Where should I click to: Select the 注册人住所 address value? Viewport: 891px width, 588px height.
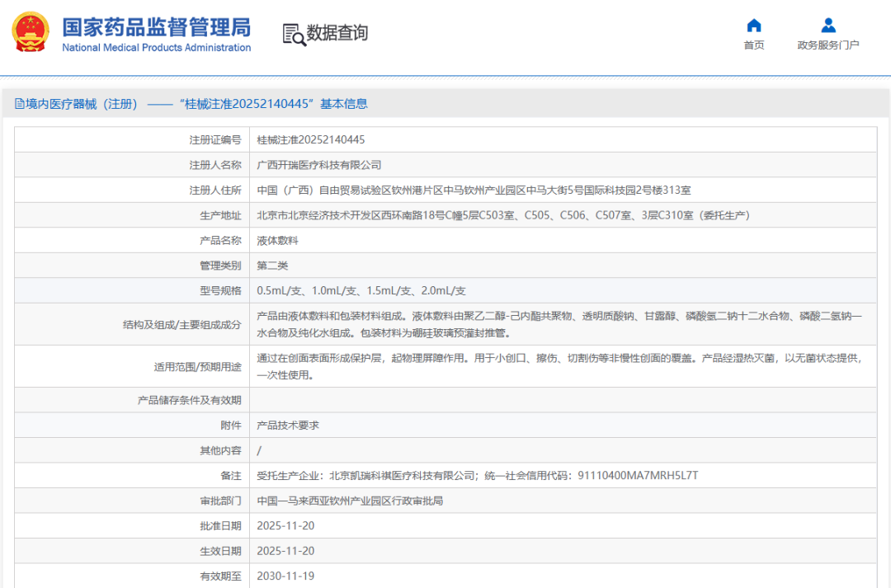click(x=474, y=190)
